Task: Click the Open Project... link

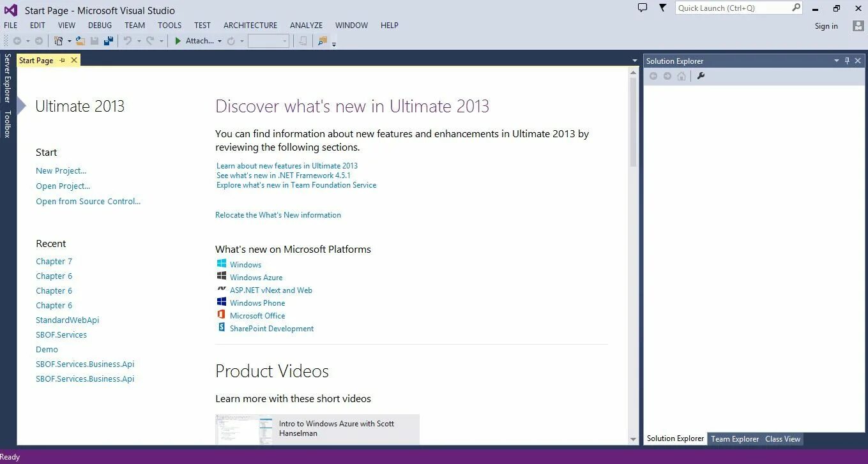Action: pos(63,186)
